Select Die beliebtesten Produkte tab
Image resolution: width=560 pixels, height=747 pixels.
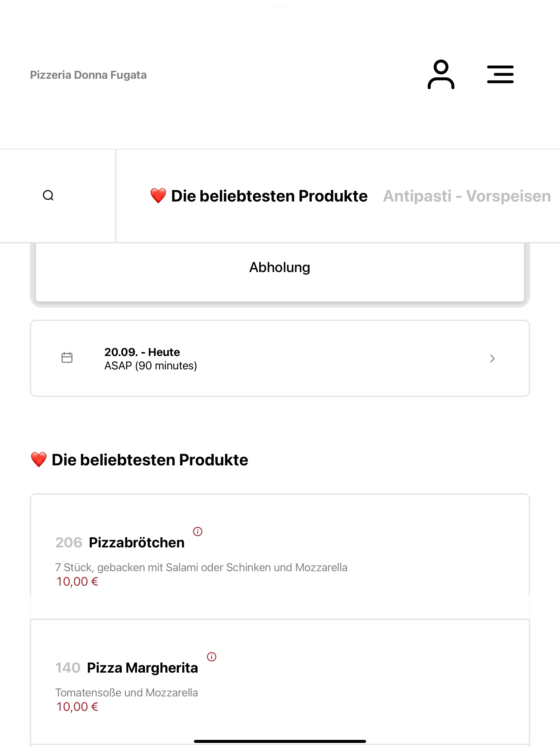(259, 196)
